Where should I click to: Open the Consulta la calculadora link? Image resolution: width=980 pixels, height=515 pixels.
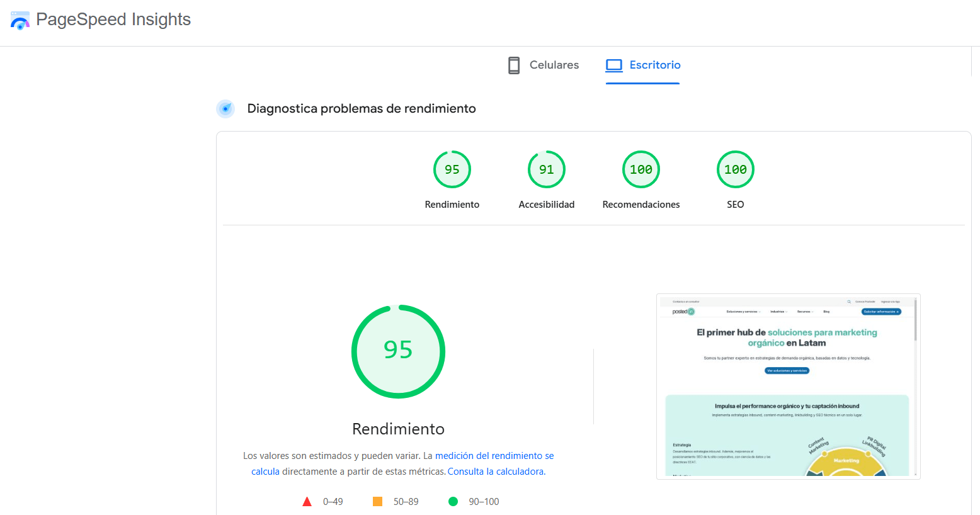coord(496,472)
